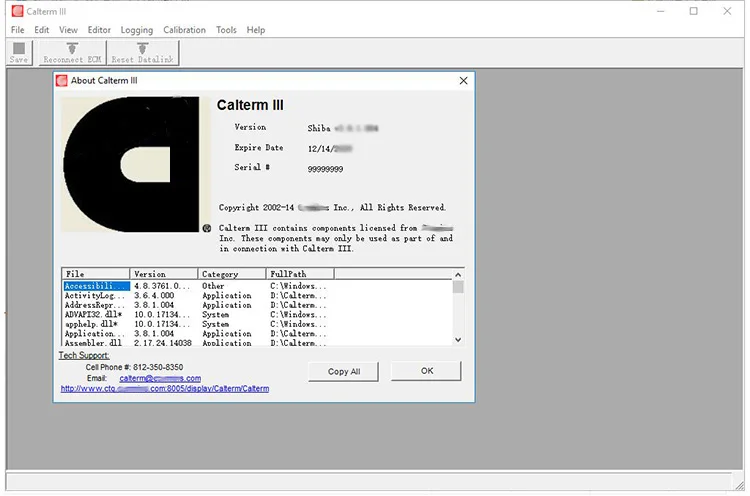
Task: Click the version cell 2.17.24.14038
Action: point(163,343)
